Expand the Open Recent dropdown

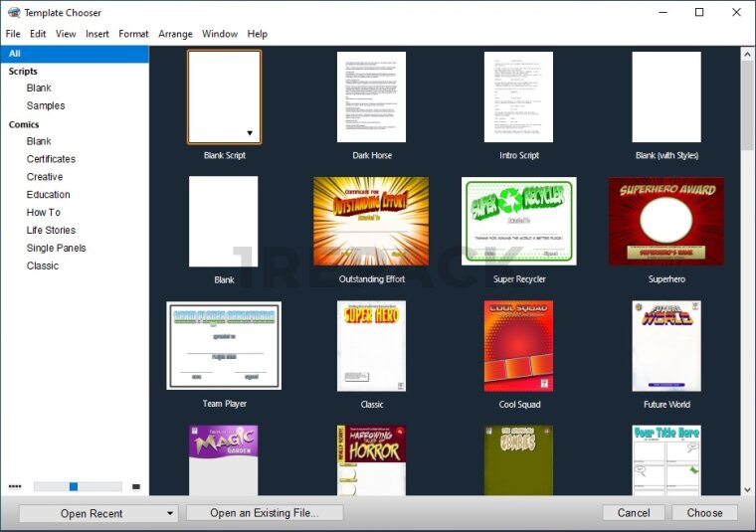[x=170, y=513]
